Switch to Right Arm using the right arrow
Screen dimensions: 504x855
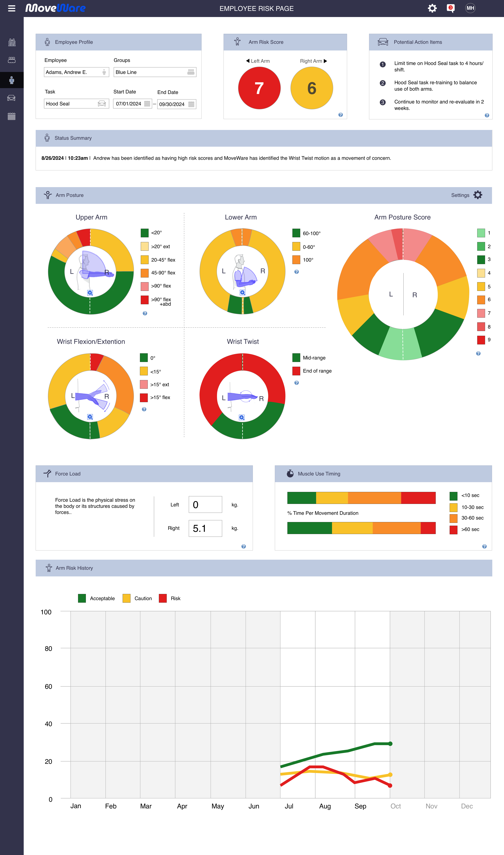coord(325,61)
